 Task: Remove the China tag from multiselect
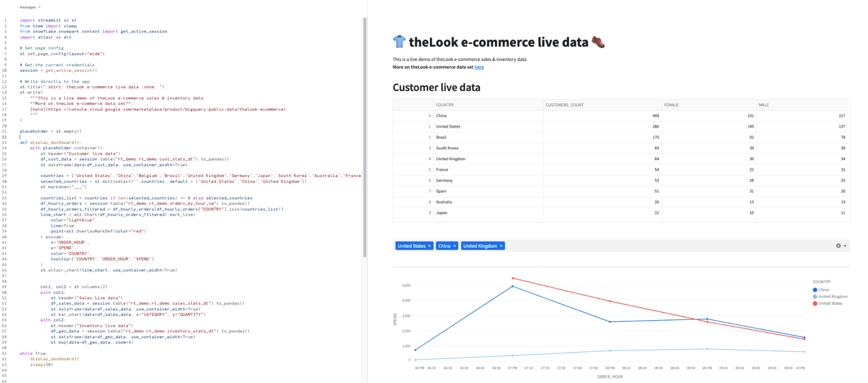455,246
